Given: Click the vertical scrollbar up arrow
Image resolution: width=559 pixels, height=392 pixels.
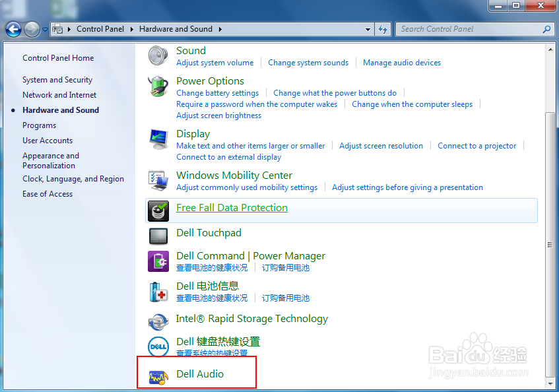Looking at the screenshot, I should [x=550, y=49].
